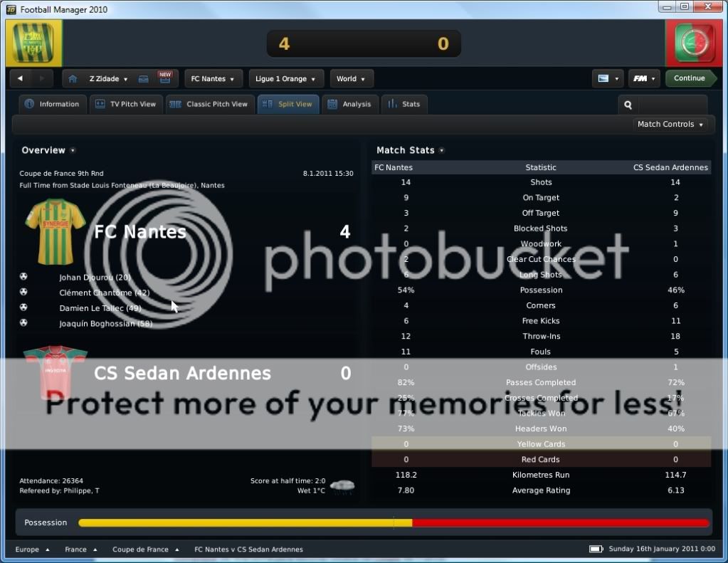This screenshot has height=563, width=728.
Task: Click the home icon beside Z Zidade
Action: pyautogui.click(x=73, y=79)
